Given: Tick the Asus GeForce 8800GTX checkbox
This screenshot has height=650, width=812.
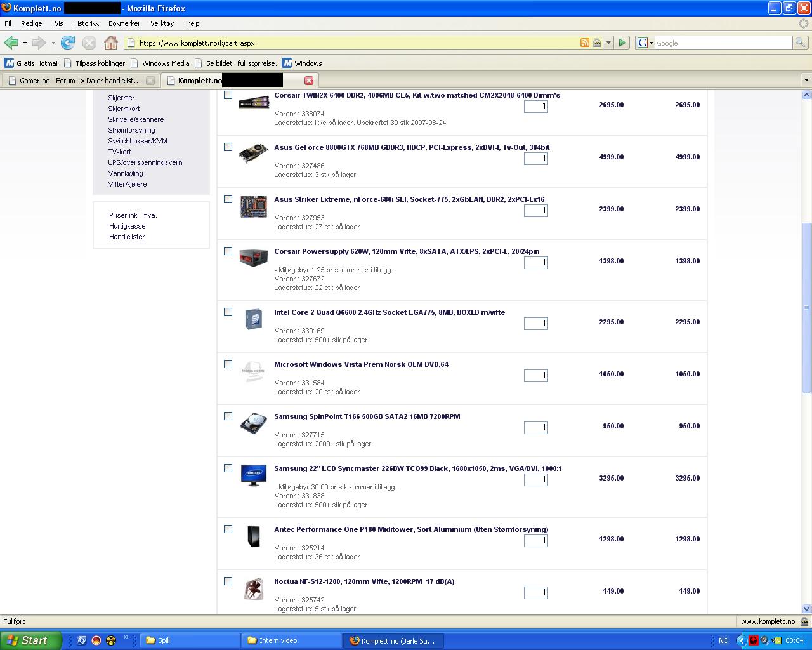Looking at the screenshot, I should click(x=228, y=147).
